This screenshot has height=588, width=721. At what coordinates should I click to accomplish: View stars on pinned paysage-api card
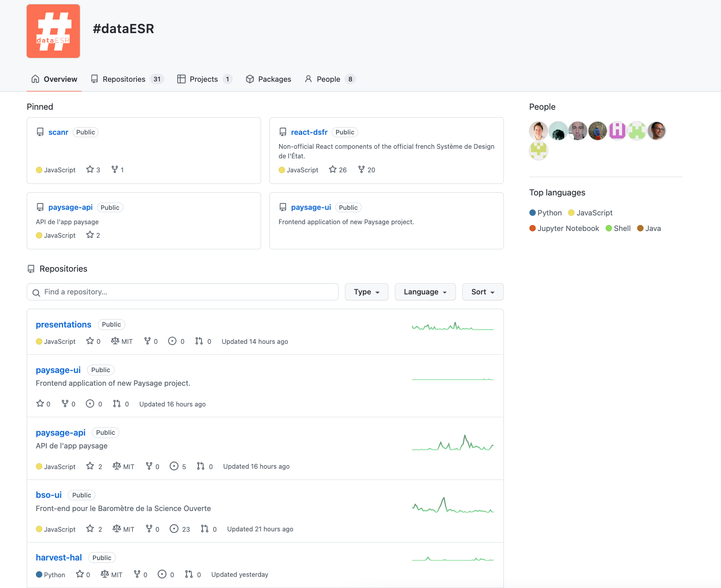click(x=93, y=235)
